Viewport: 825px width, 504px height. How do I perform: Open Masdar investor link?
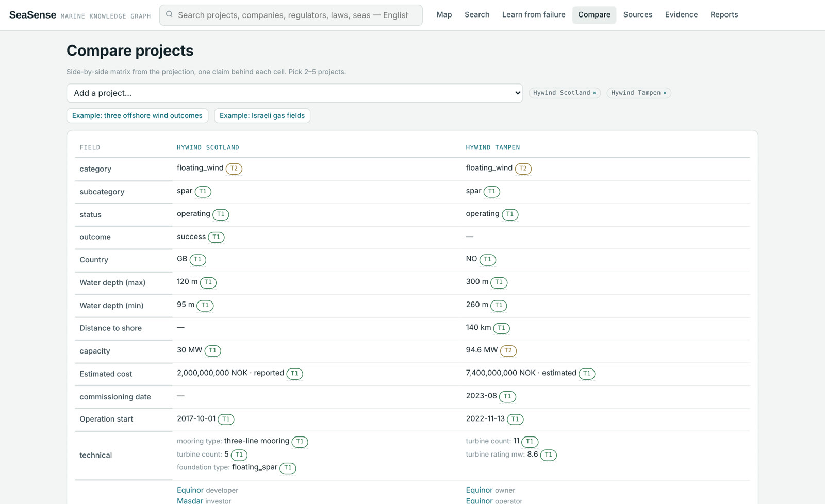click(x=190, y=500)
